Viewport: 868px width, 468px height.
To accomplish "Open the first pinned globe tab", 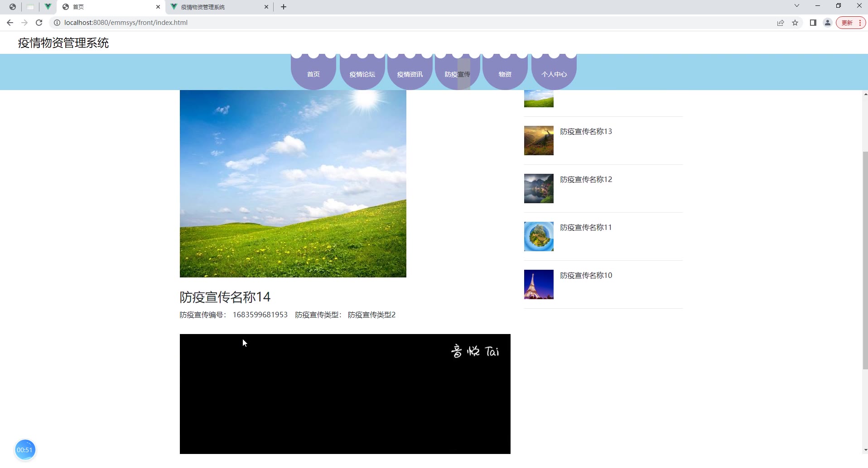I will (x=13, y=7).
